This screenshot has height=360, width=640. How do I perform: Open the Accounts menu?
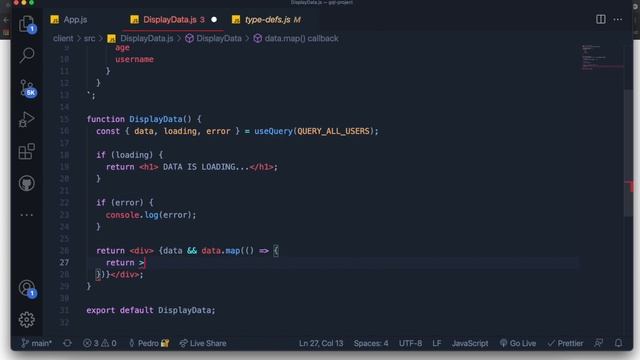click(27, 289)
